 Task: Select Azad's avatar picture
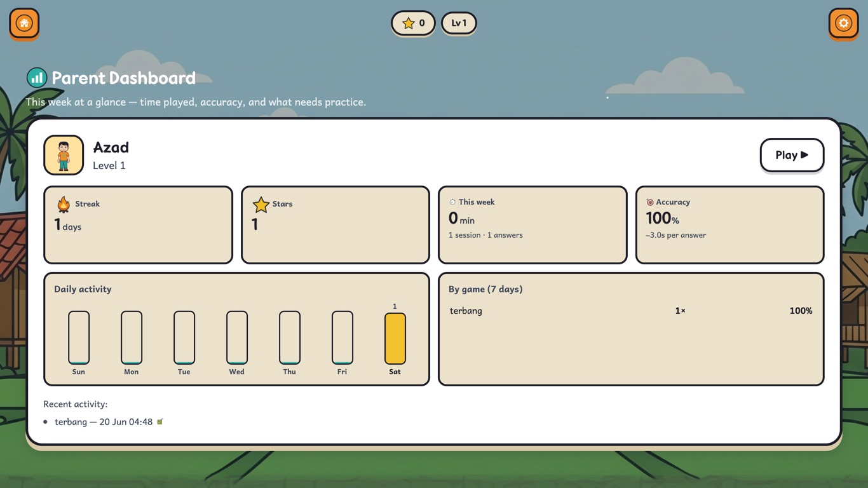coord(64,155)
